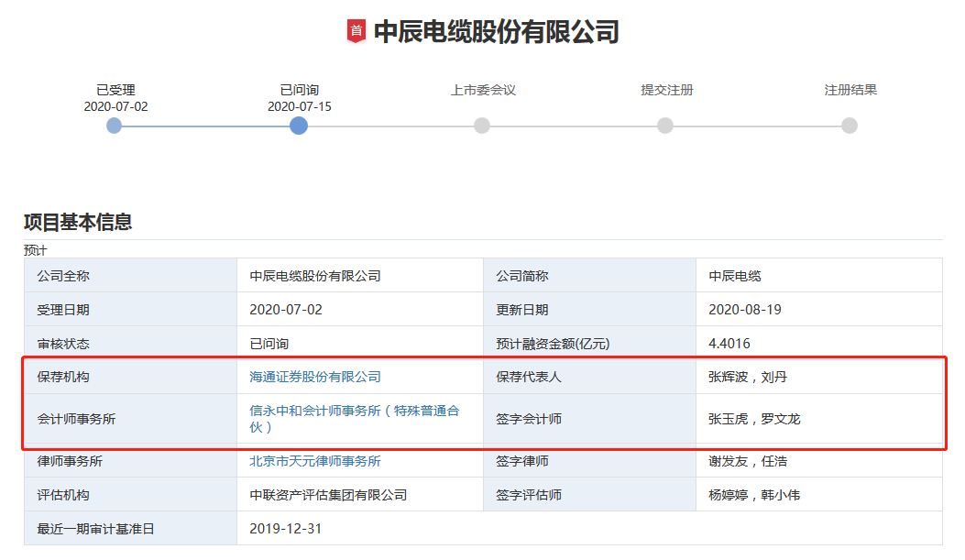The image size is (965, 560).
Task: Click the 审核状态 value 已问询 in table
Action: [269, 344]
